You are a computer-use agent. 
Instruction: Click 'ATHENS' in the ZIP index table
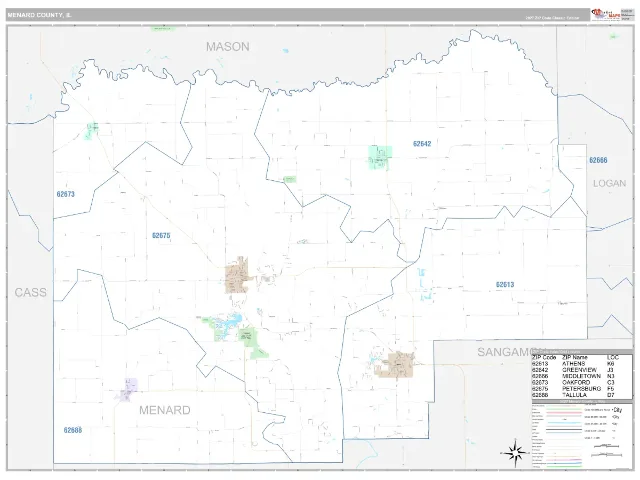(x=573, y=363)
